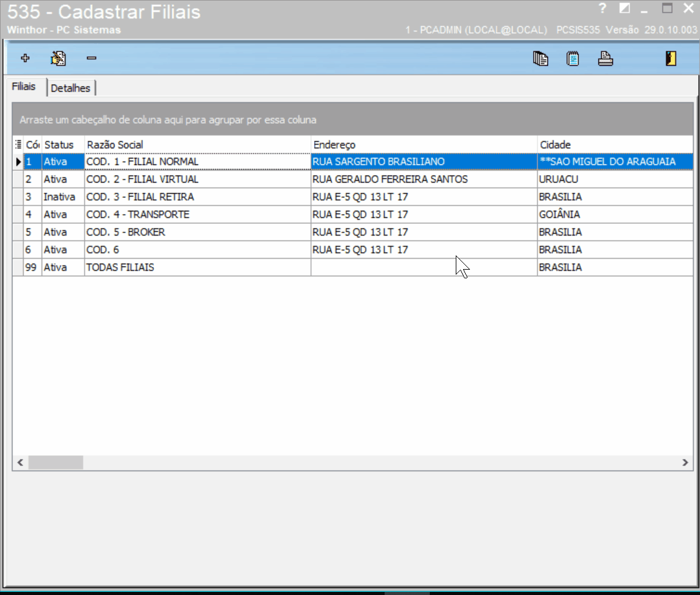Click the printer icon
The width and height of the screenshot is (700, 595).
click(x=605, y=59)
